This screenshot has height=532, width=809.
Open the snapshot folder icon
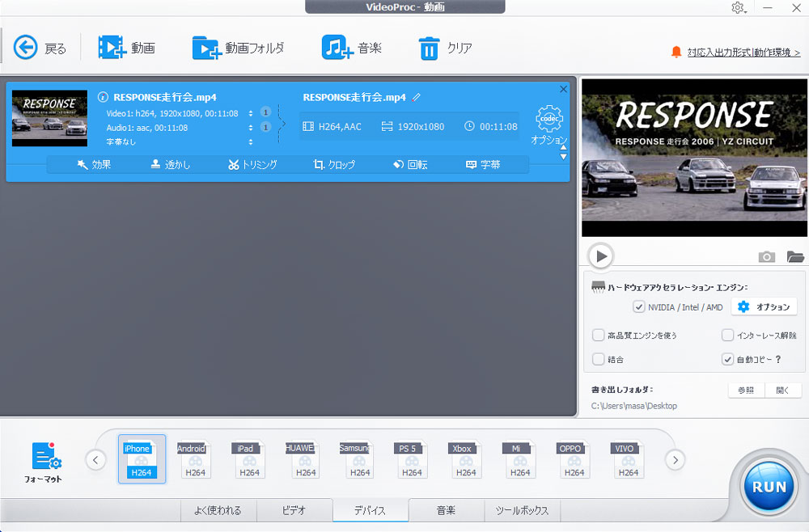pos(795,256)
